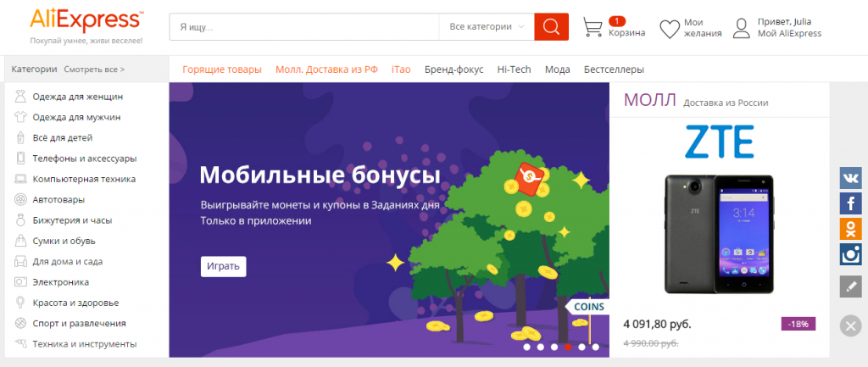Share via Odnoklassniki icon
This screenshot has height=367, width=868.
(850, 229)
